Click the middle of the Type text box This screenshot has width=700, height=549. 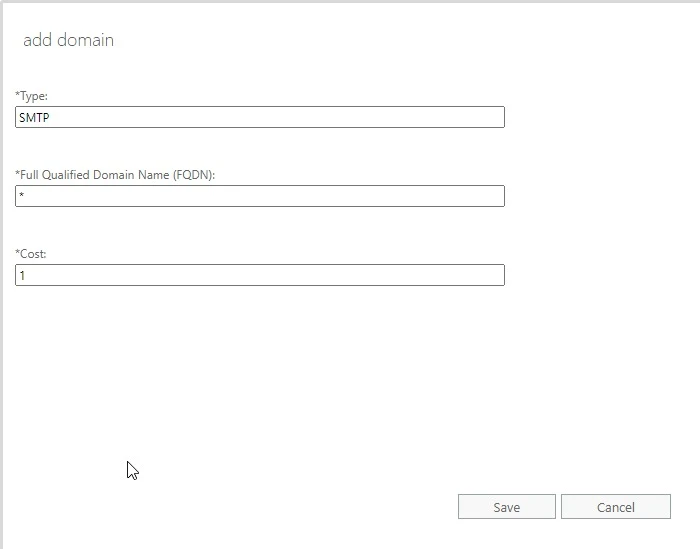[x=260, y=117]
